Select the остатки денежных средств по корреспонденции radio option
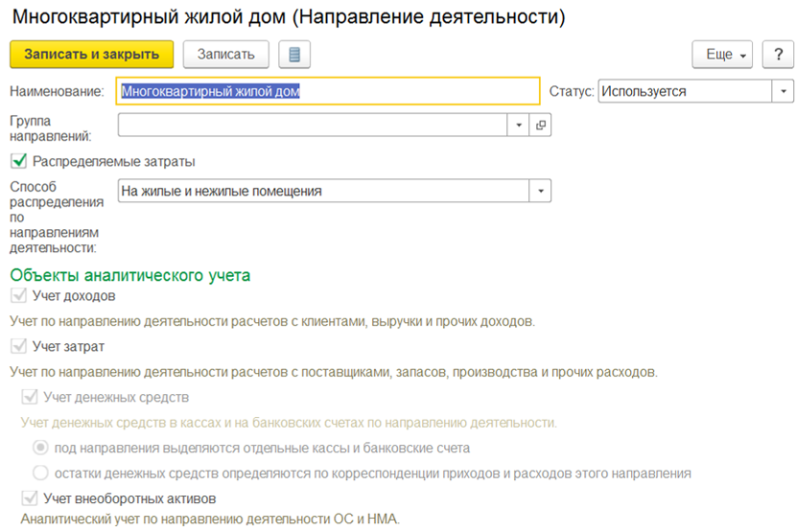Viewport: 796px width, 532px height. 40,474
